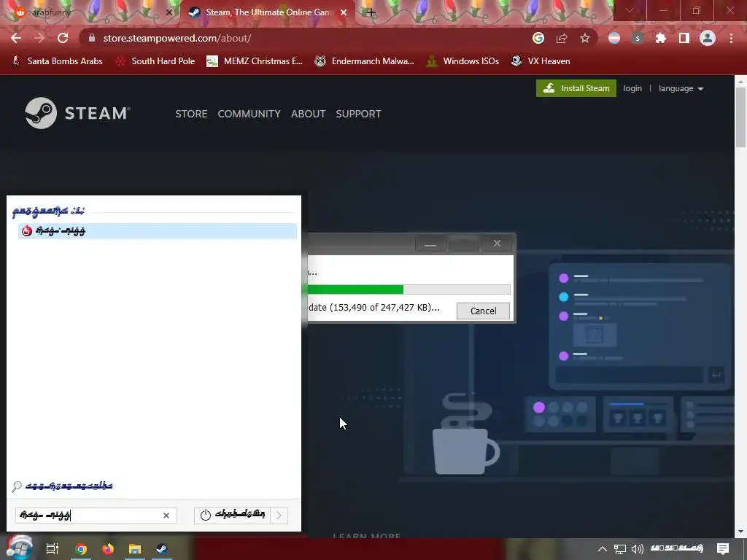Open the SUPPORT menu

point(358,114)
